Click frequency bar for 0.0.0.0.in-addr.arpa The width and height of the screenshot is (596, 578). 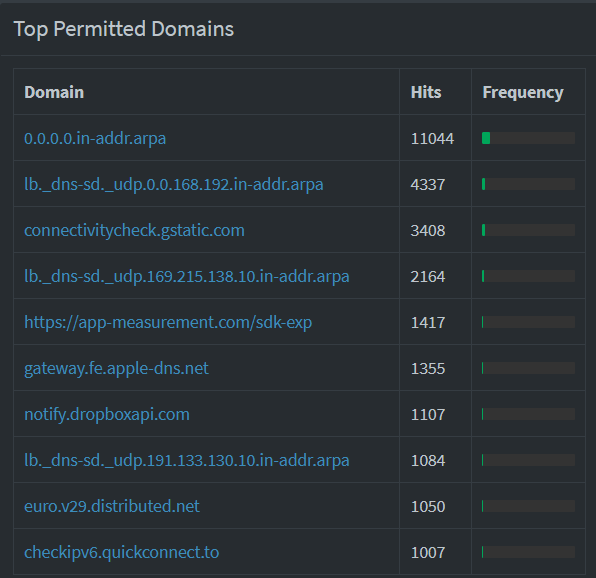[x=528, y=138]
